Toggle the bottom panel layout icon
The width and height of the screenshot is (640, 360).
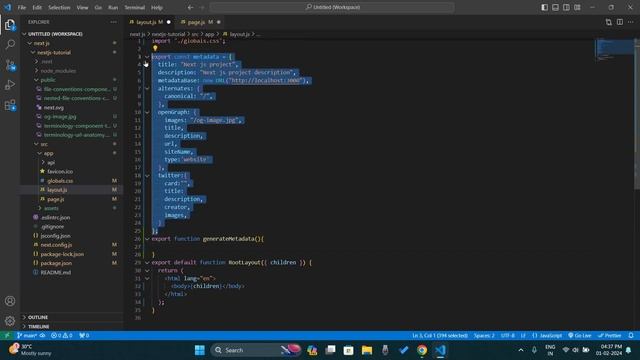coord(556,7)
